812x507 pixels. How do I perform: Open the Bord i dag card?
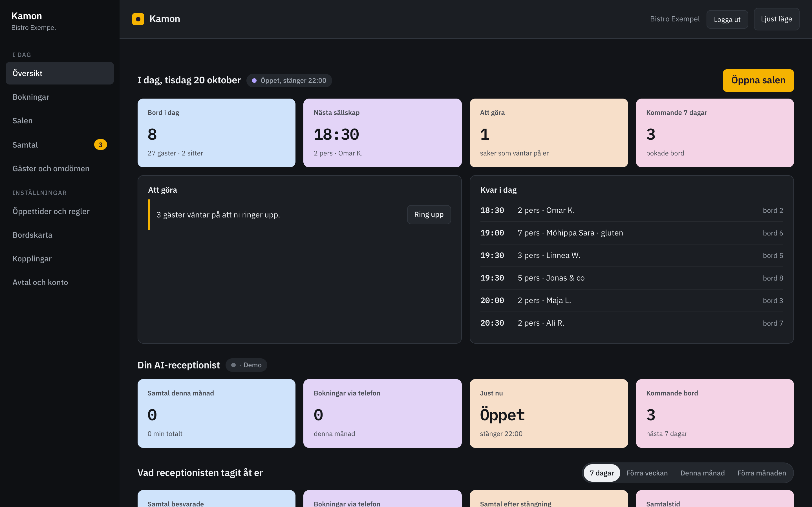pos(217,133)
